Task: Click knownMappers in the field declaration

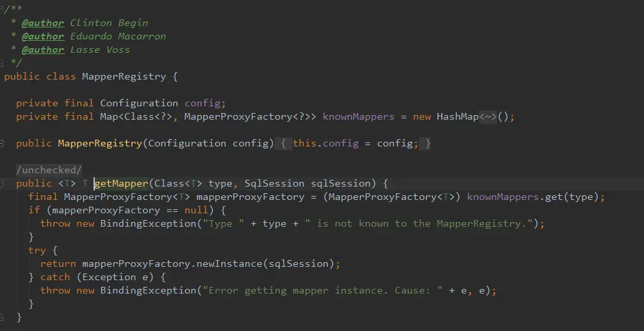Action: pyautogui.click(x=359, y=117)
